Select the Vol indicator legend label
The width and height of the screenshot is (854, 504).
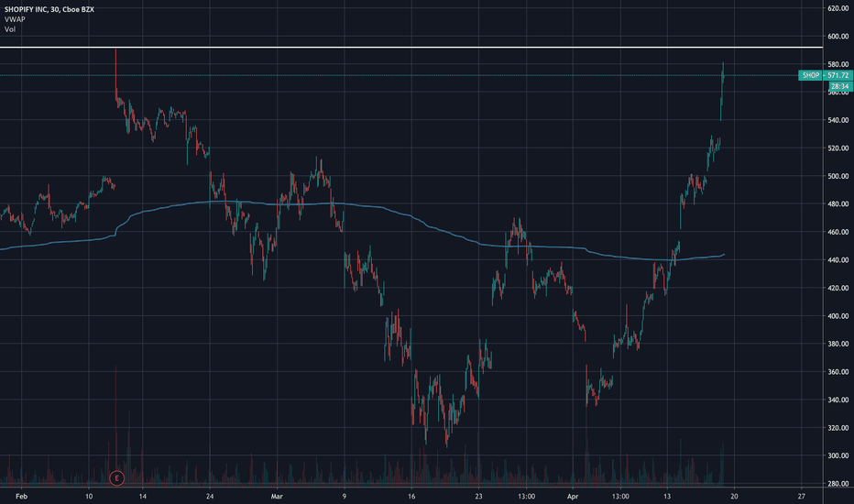[x=10, y=29]
